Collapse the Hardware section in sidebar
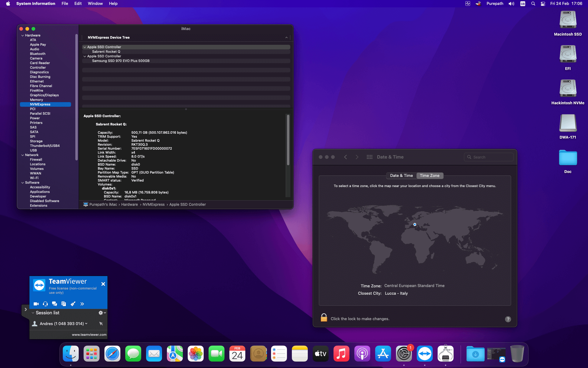 (x=23, y=36)
